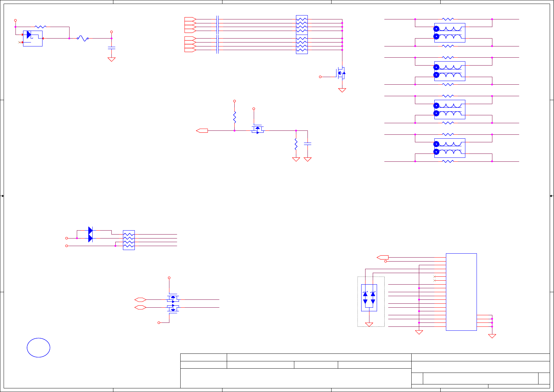Select the ground symbol under the middle pull-down resistor
554x392 pixels.
point(296,159)
